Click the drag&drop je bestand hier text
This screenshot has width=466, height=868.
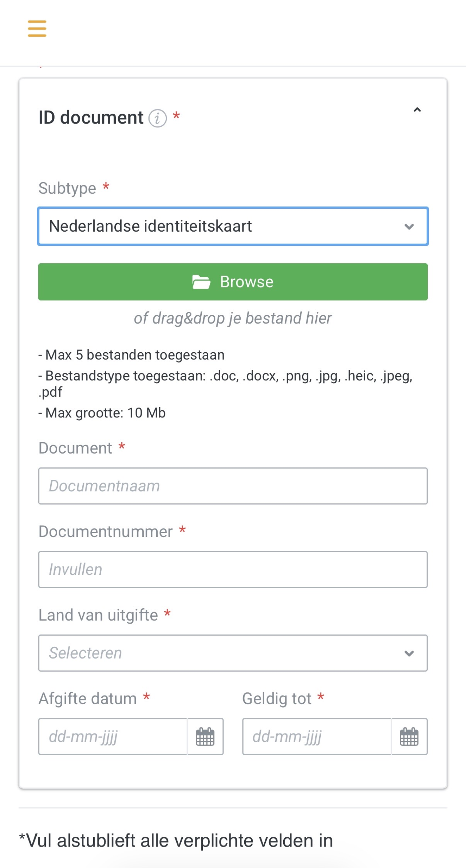[233, 318]
